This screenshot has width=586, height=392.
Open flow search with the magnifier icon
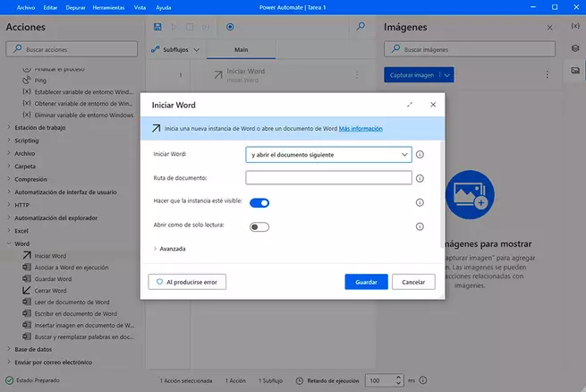coord(361,27)
